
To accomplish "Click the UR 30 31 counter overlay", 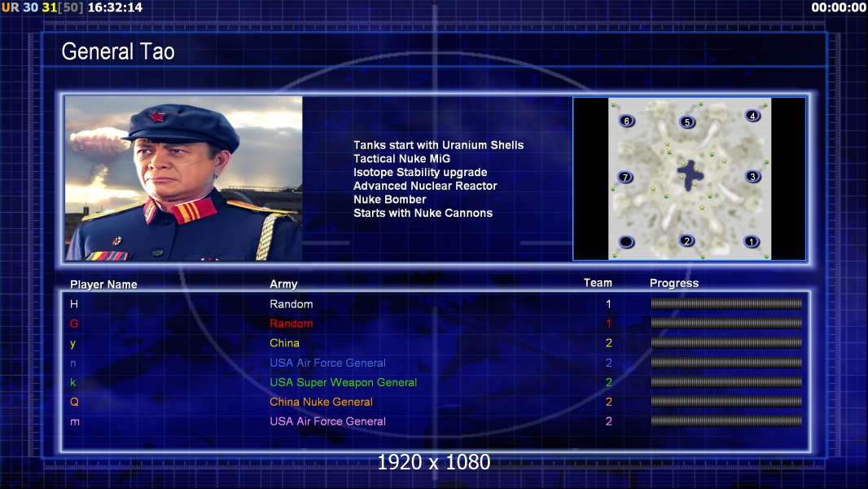I will click(x=42, y=8).
